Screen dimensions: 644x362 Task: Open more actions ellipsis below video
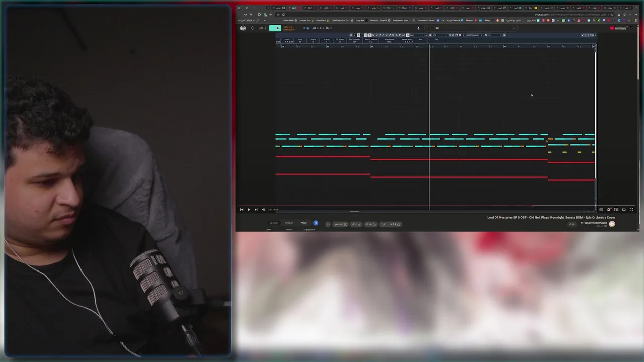click(x=328, y=224)
